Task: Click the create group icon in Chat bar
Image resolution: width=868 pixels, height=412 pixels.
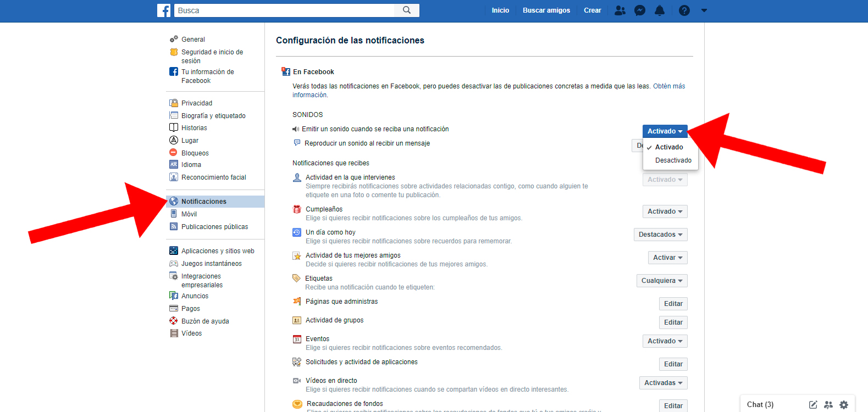Action: click(828, 405)
